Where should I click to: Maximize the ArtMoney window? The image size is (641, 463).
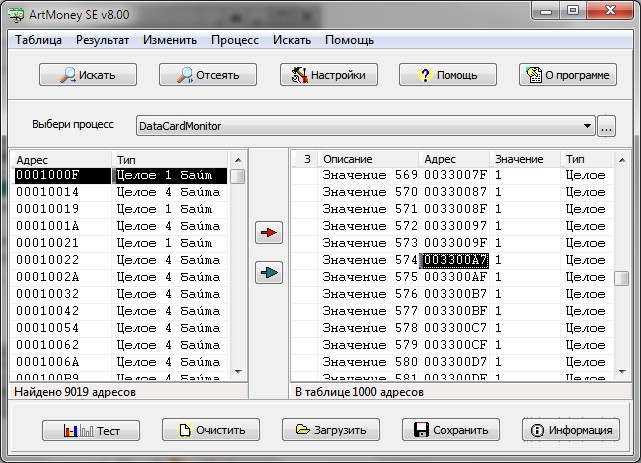tap(573, 10)
